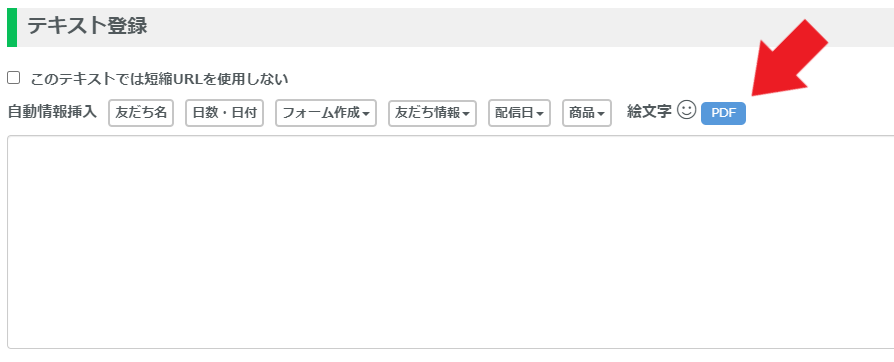Click the caret arrow on フォーム作成

coord(365,114)
